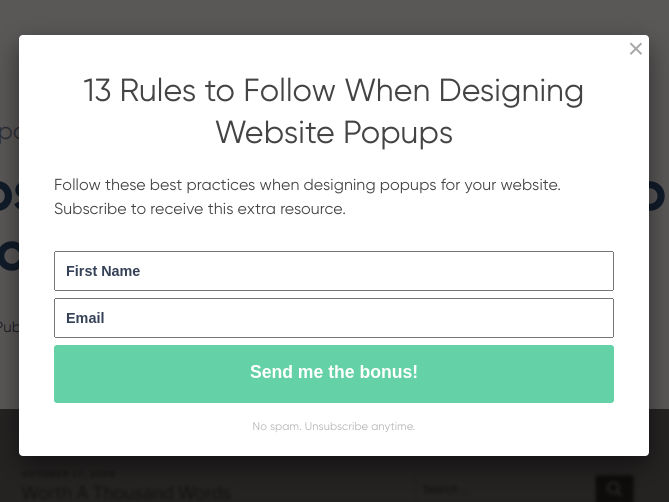Screen dimensions: 669x502
Task: Focus the Email input field
Action: click(x=333, y=318)
